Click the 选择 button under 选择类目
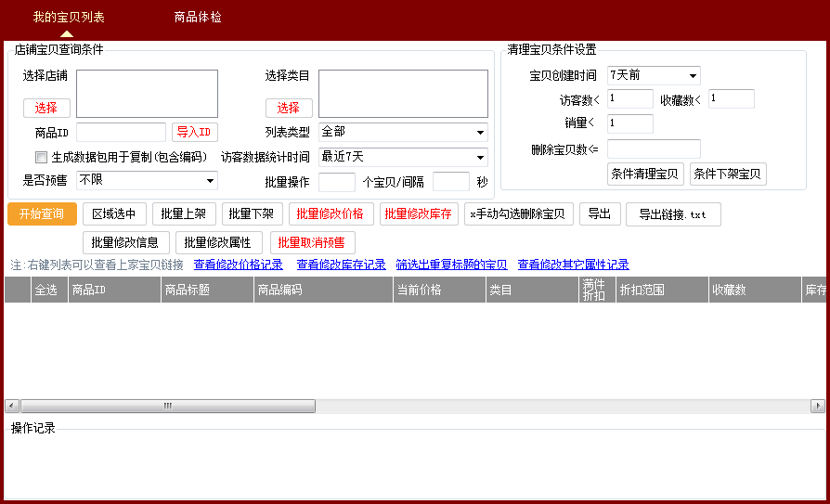Image resolution: width=830 pixels, height=504 pixels. (289, 108)
